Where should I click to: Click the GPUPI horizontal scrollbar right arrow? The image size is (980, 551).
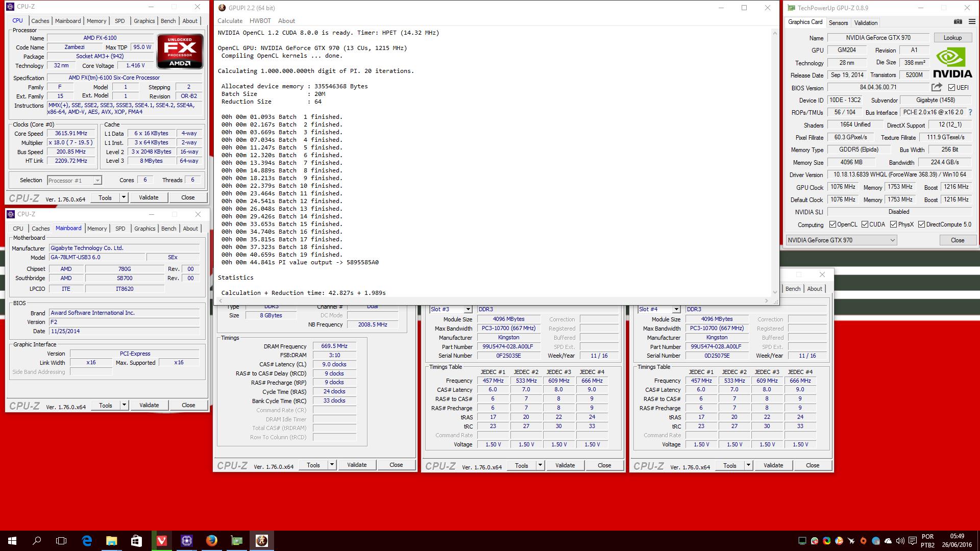[x=767, y=300]
